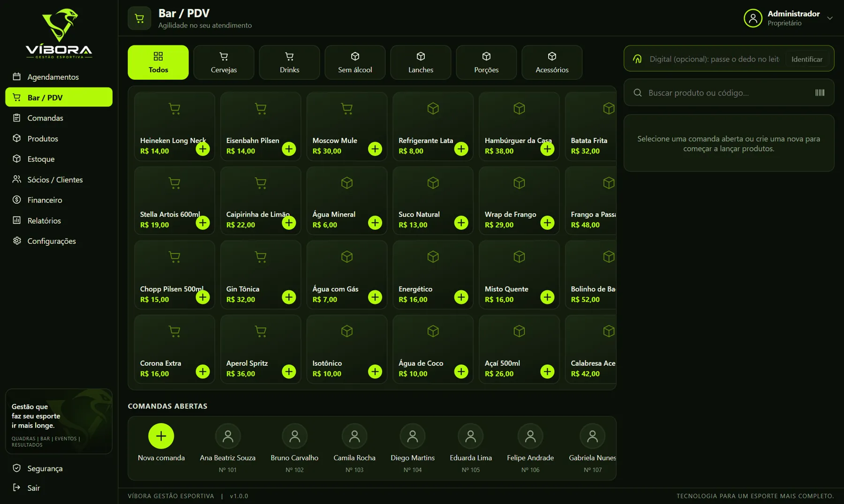Select the Todos category tab
The width and height of the screenshot is (844, 504).
pos(158,62)
